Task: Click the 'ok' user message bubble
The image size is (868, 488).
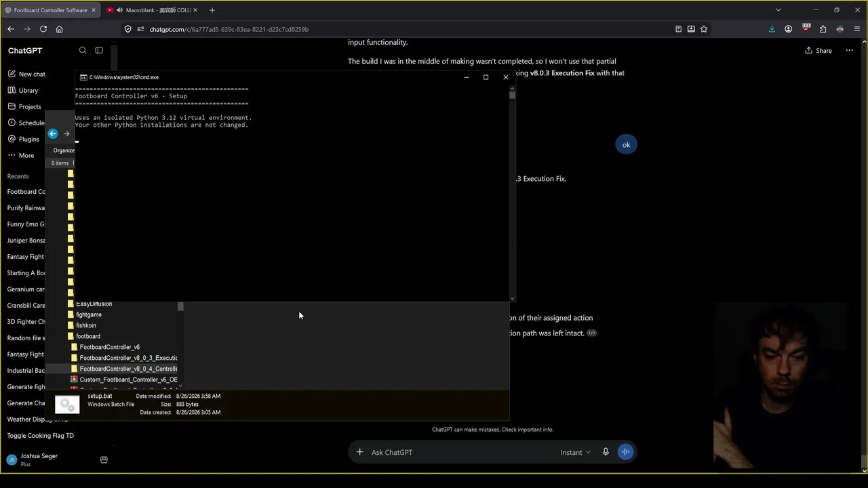Action: 626,144
